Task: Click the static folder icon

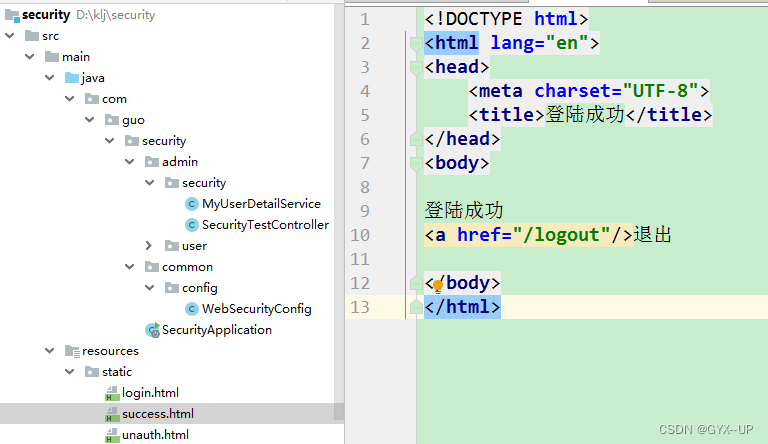Action: coord(92,372)
